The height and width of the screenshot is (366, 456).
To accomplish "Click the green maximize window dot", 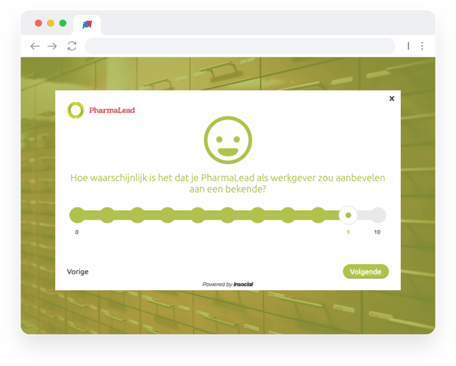I will click(63, 23).
